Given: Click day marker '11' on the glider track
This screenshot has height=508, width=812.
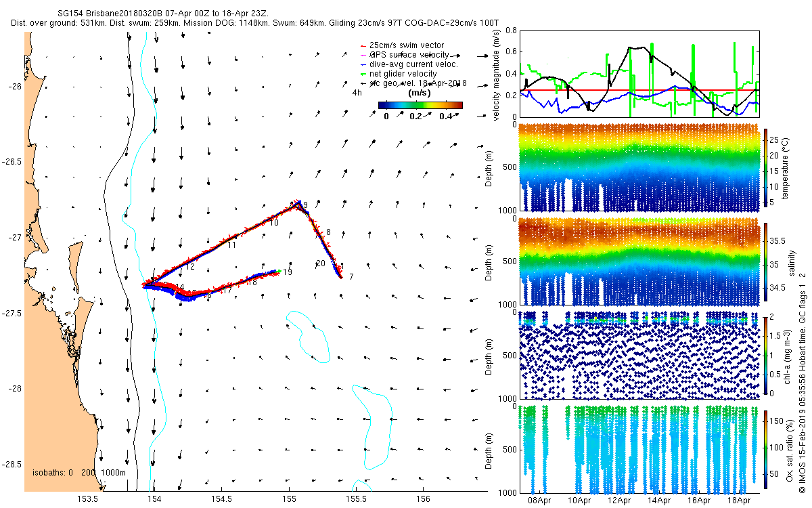Looking at the screenshot, I should (x=231, y=245).
